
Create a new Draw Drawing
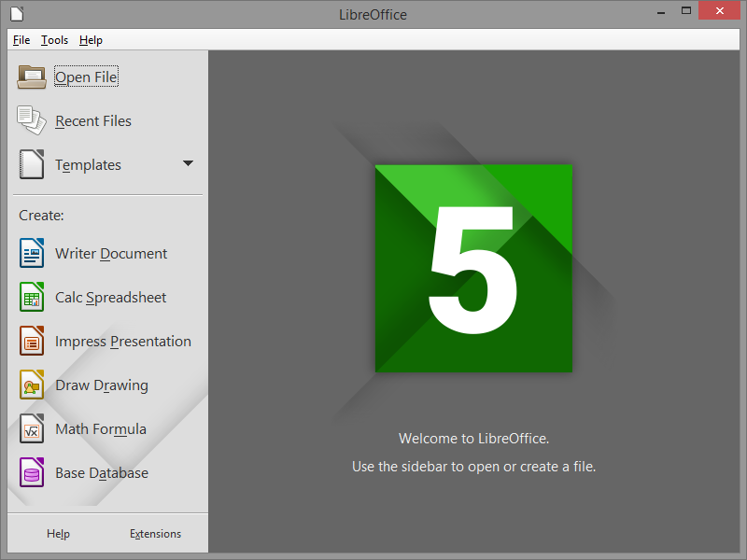click(101, 385)
